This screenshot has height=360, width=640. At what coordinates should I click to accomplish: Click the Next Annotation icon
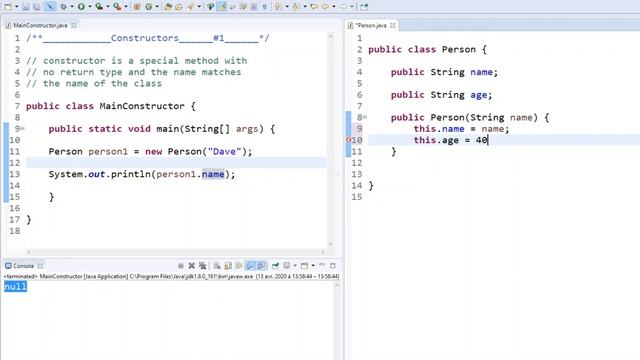(x=278, y=7)
